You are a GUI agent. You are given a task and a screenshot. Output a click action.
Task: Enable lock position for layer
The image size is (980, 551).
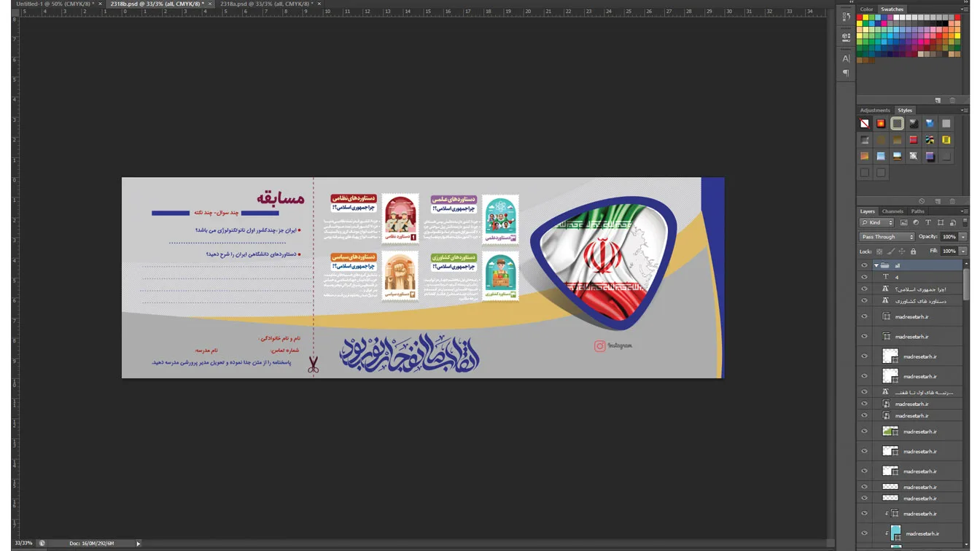point(902,251)
